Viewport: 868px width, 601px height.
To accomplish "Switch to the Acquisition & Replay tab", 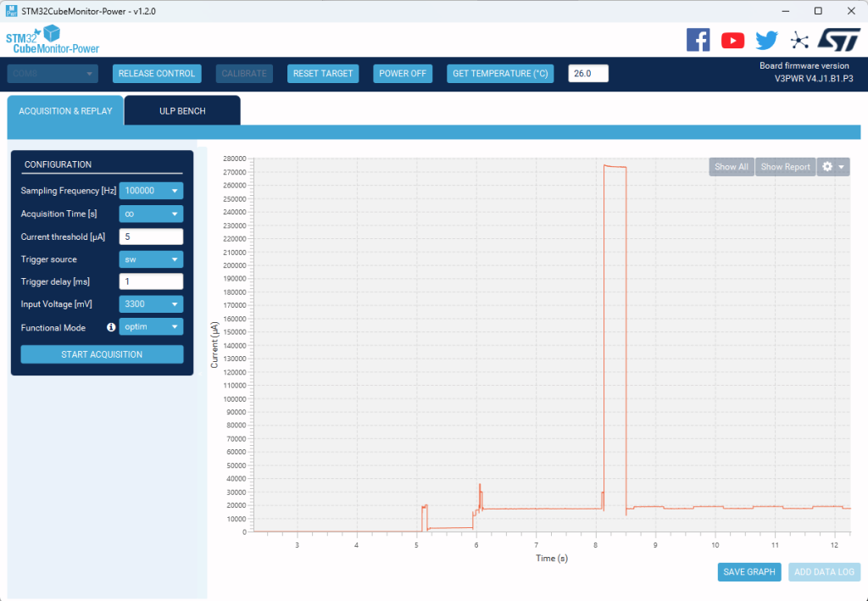I will click(65, 111).
